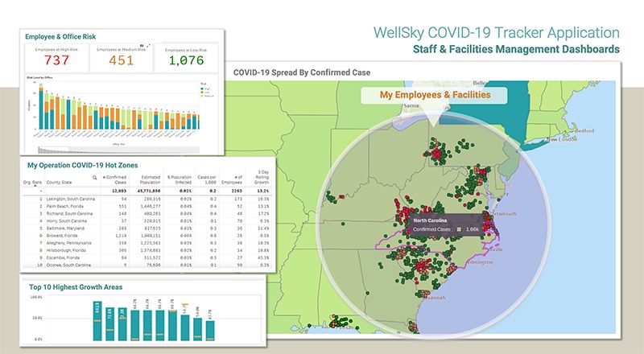Select the Palm Beach, Florida row

click(147, 206)
